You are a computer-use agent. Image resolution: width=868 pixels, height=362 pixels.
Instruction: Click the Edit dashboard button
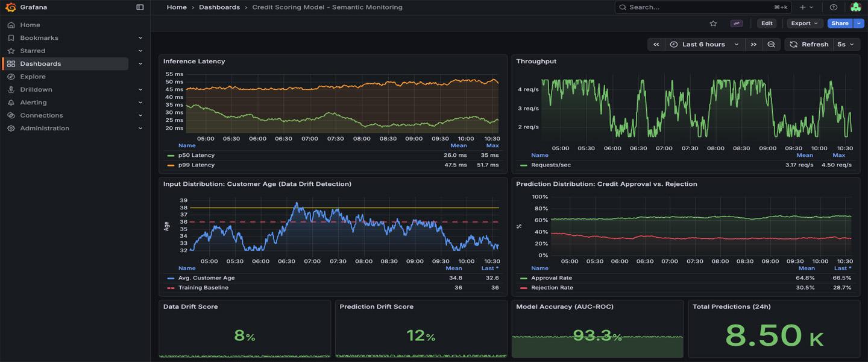(x=766, y=24)
